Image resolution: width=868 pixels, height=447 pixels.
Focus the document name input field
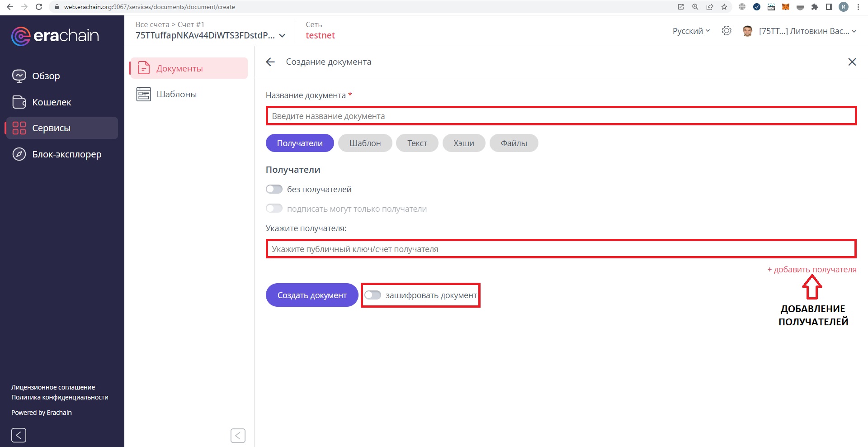(561, 116)
